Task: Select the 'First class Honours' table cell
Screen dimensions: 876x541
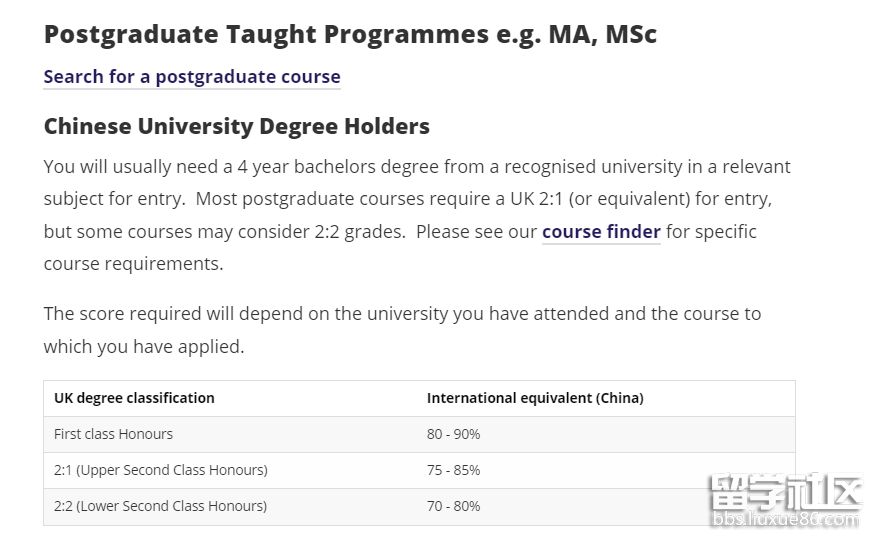Action: click(x=113, y=434)
